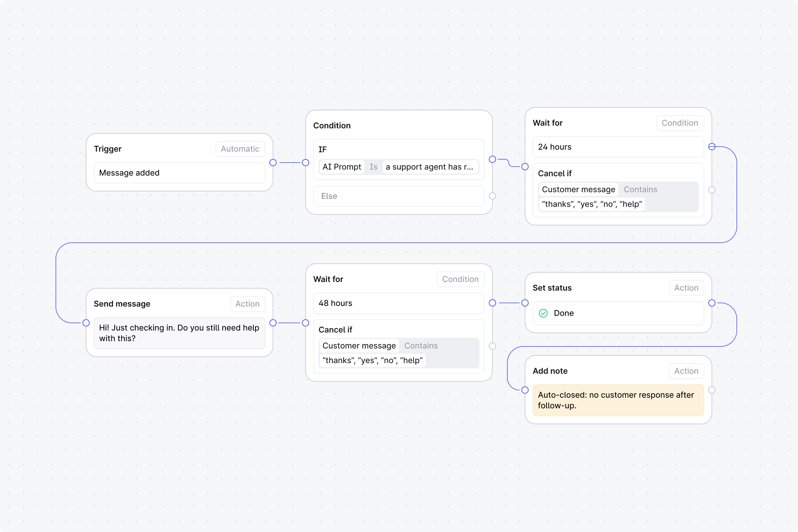Select the Done status field

pos(618,313)
